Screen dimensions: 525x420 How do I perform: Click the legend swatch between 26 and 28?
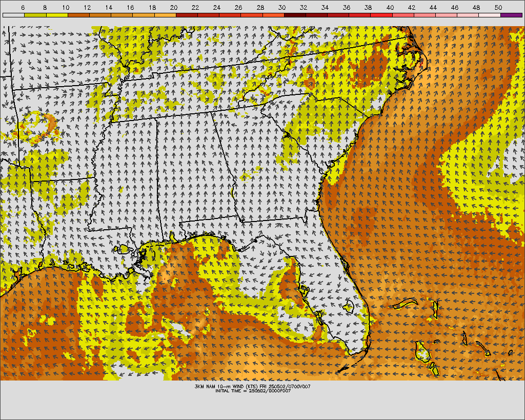pyautogui.click(x=252, y=15)
